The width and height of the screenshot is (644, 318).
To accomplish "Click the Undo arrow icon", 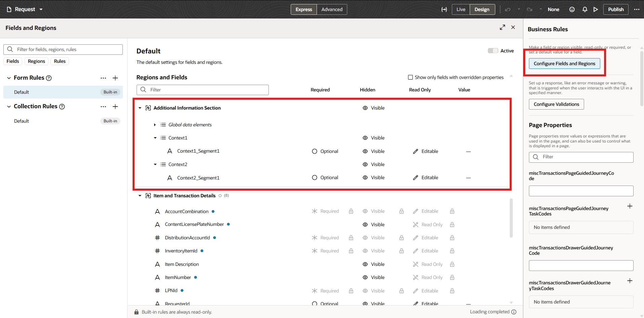I will click(508, 9).
